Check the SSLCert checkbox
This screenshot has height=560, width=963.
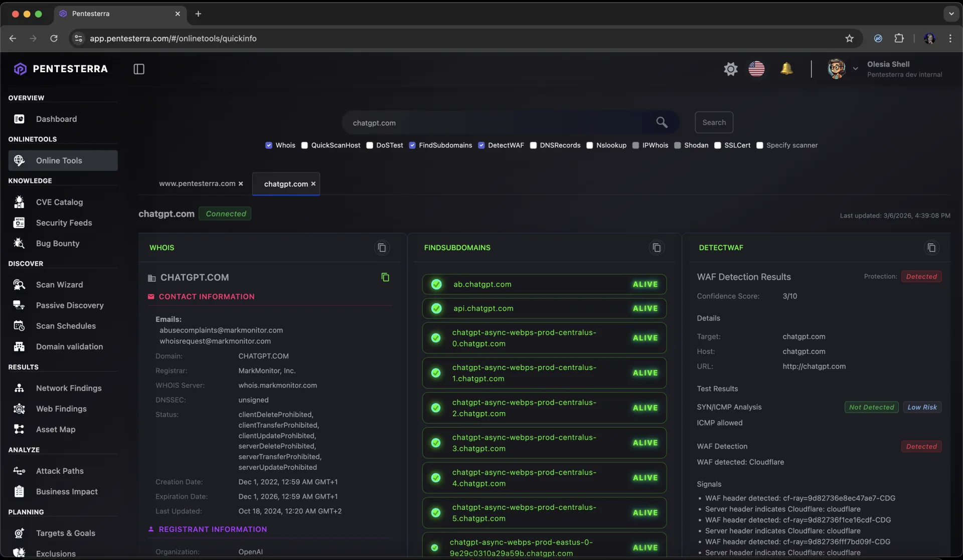718,145
